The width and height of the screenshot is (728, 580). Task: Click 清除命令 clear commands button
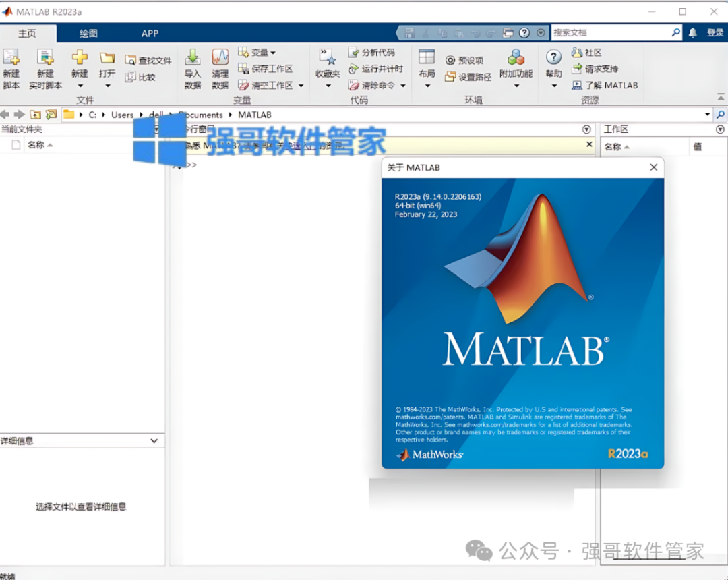[x=371, y=85]
